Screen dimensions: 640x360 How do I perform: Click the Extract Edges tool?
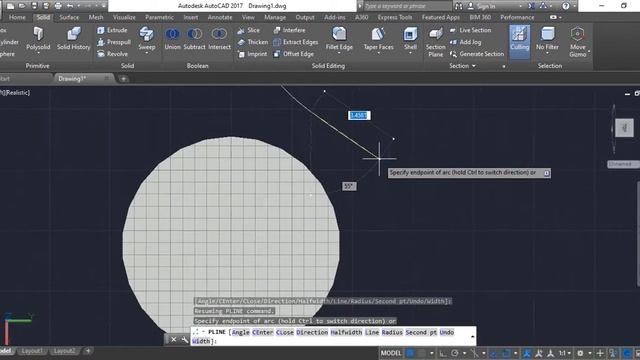click(296, 42)
